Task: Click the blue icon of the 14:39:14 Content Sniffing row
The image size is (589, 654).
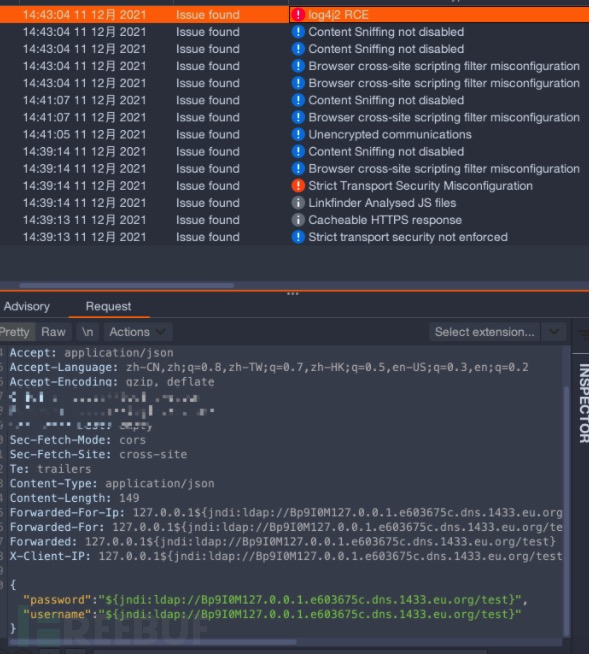Action: click(298, 151)
